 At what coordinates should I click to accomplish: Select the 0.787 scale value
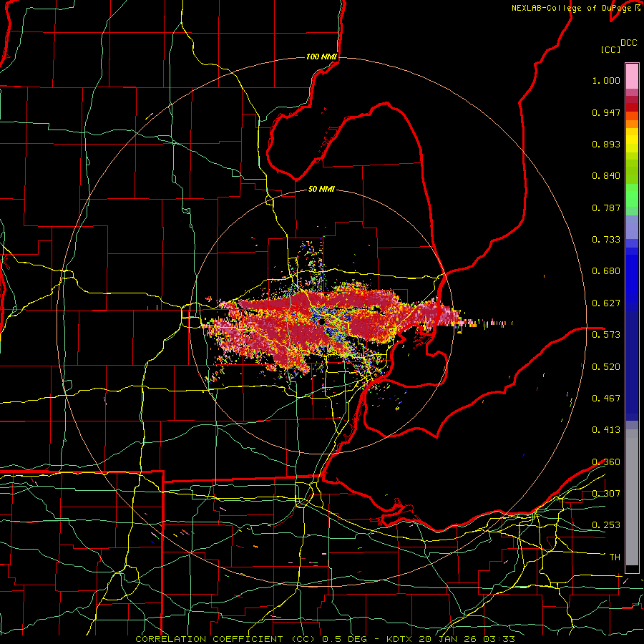[606, 208]
